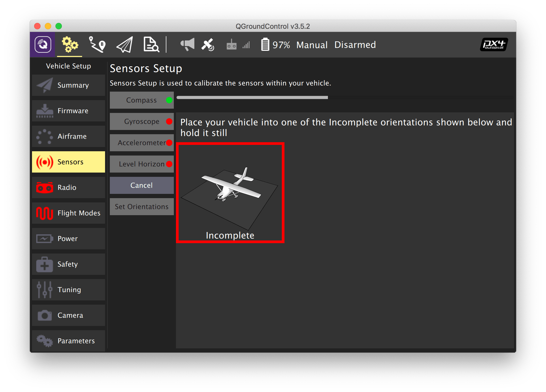
Task: Click the audio megaphone status icon
Action: 187,44
